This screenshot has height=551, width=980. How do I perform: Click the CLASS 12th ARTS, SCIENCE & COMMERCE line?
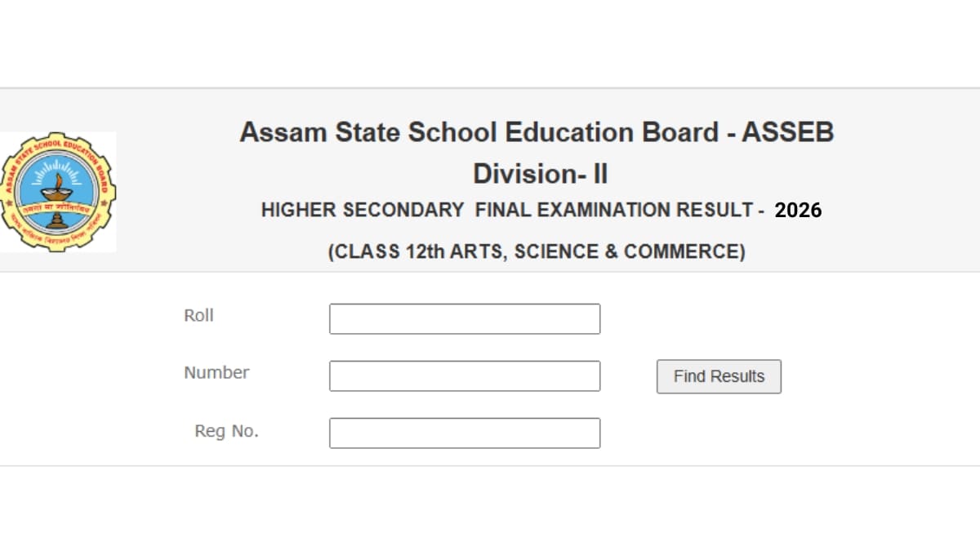538,251
